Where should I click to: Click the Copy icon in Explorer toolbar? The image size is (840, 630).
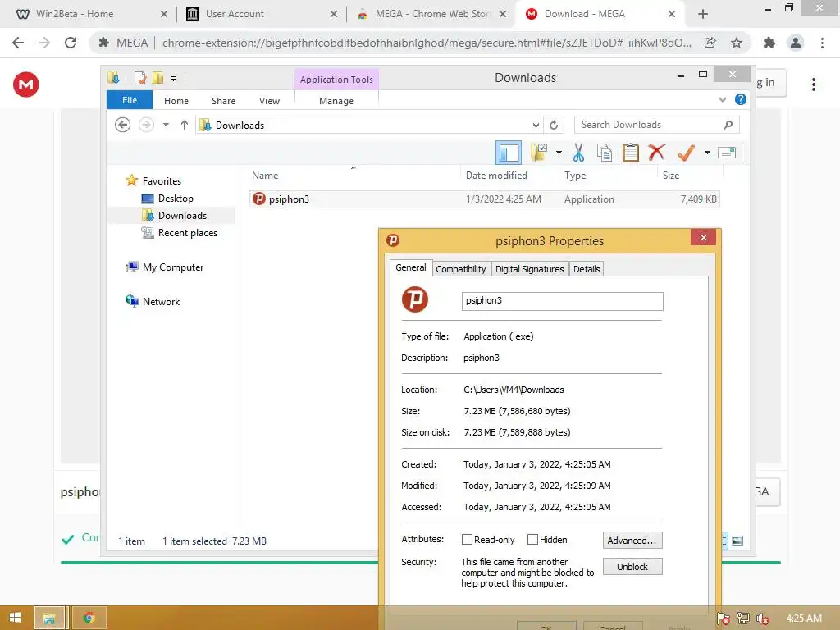point(605,153)
